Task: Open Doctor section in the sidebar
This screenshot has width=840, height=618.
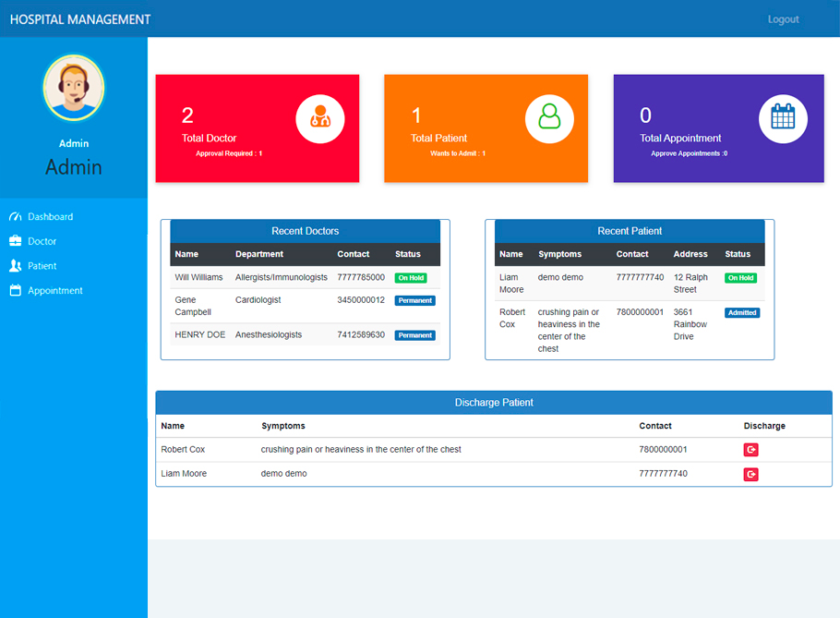Action: tap(42, 241)
